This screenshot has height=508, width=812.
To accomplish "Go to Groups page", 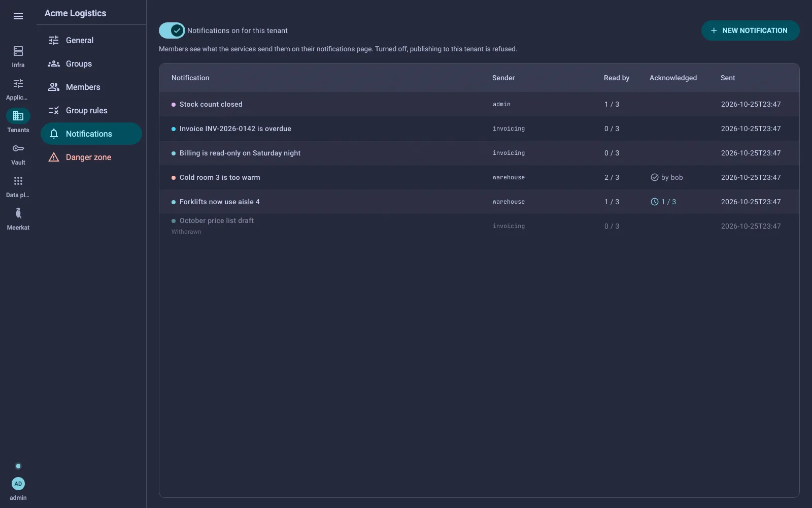I will coord(91,63).
